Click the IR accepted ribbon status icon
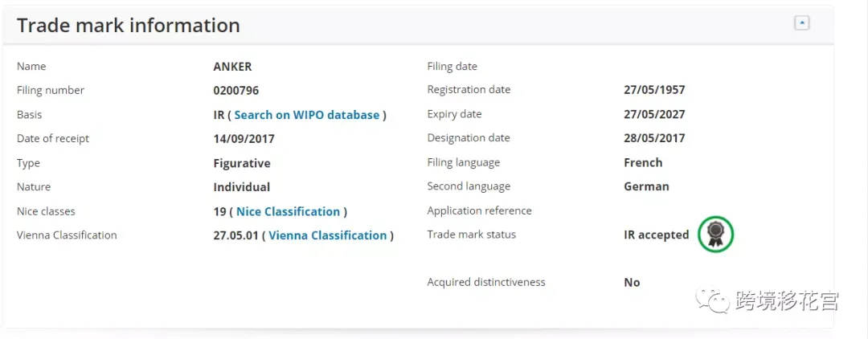The image size is (868, 339). pos(716,235)
